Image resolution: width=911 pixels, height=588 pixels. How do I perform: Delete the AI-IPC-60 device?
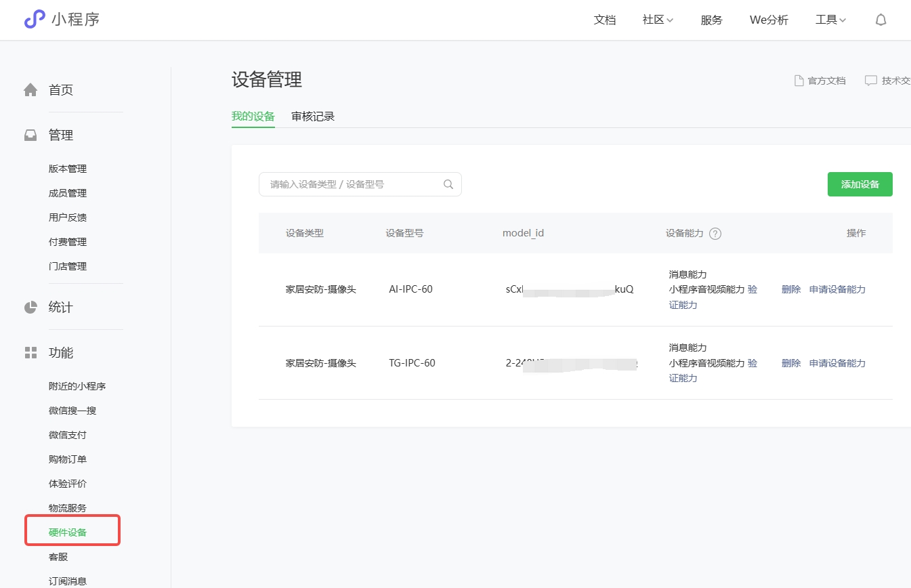point(791,289)
